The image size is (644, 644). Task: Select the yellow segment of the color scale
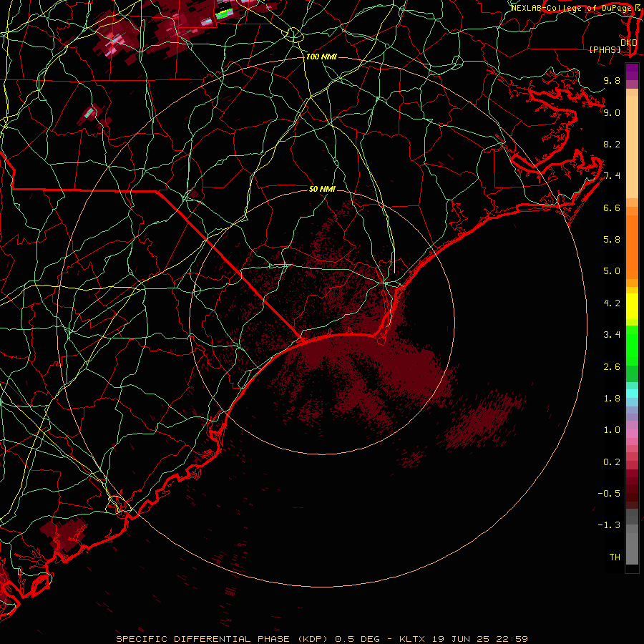(x=632, y=306)
